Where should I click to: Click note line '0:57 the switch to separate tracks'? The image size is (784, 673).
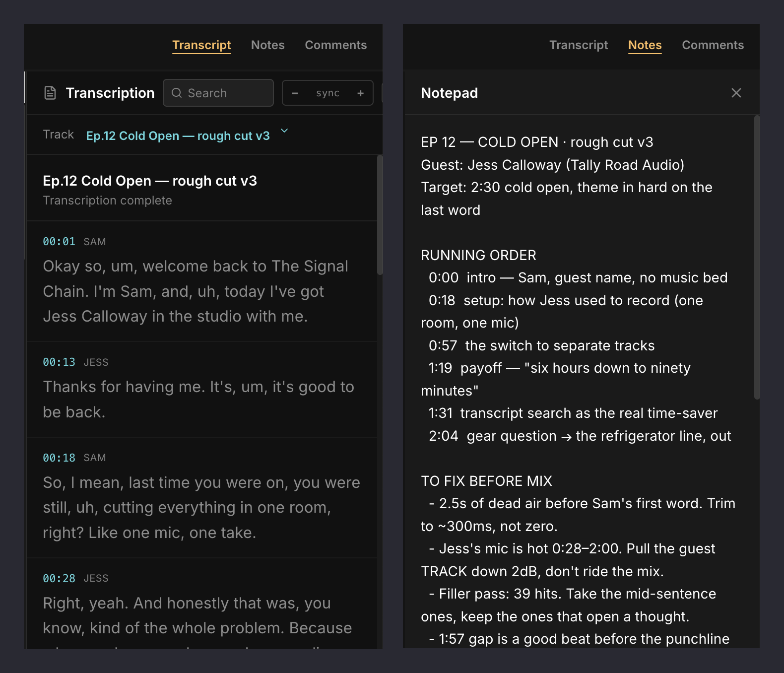pos(542,345)
